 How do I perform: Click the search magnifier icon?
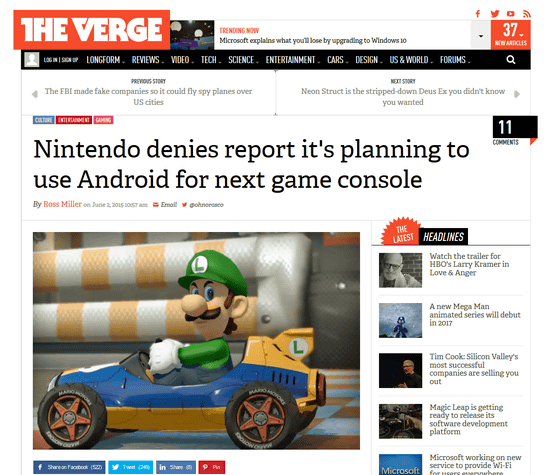pyautogui.click(x=511, y=60)
